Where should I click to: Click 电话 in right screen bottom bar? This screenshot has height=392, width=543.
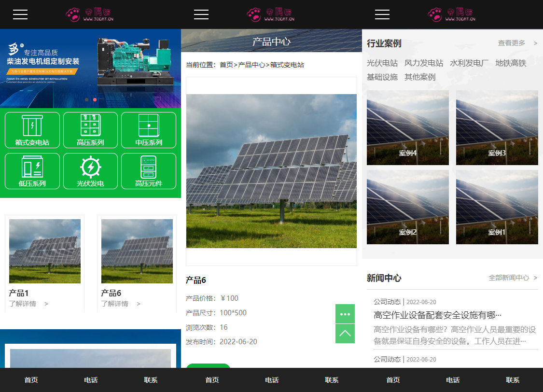[x=453, y=380]
